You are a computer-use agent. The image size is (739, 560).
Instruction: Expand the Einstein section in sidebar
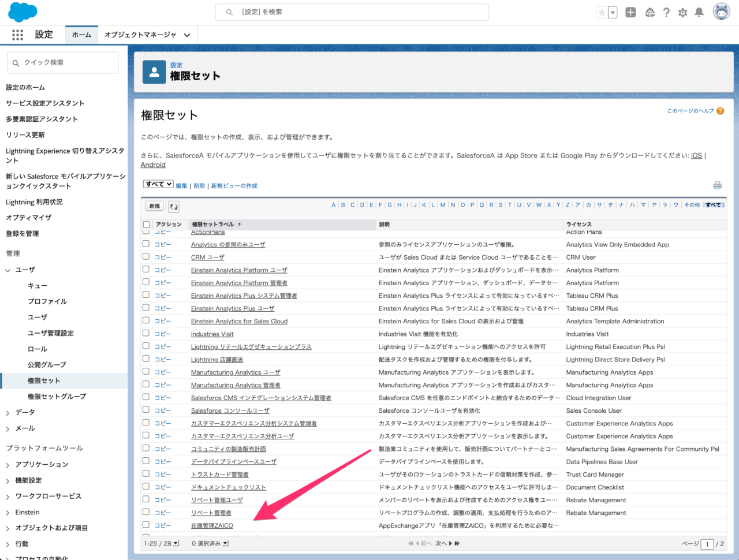coord(8,513)
